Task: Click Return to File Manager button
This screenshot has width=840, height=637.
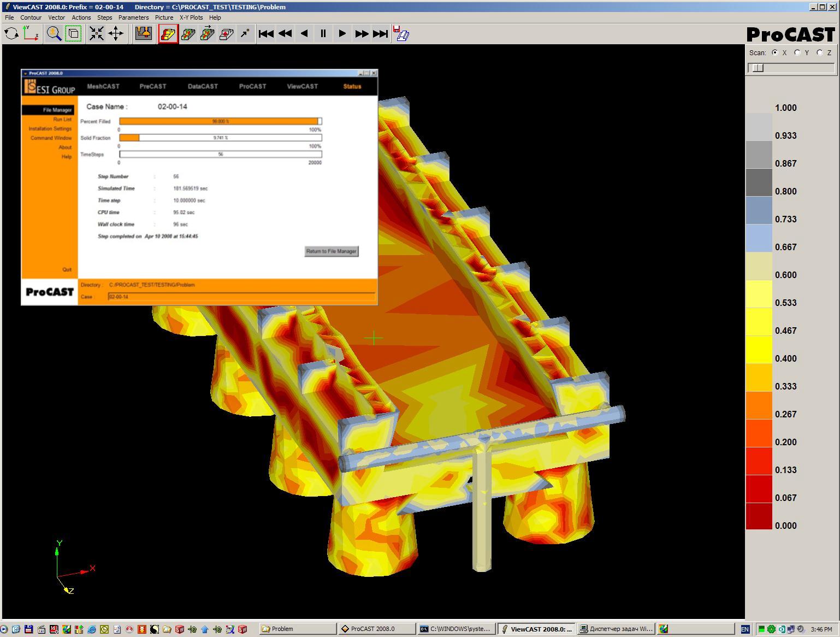Action: coord(332,251)
